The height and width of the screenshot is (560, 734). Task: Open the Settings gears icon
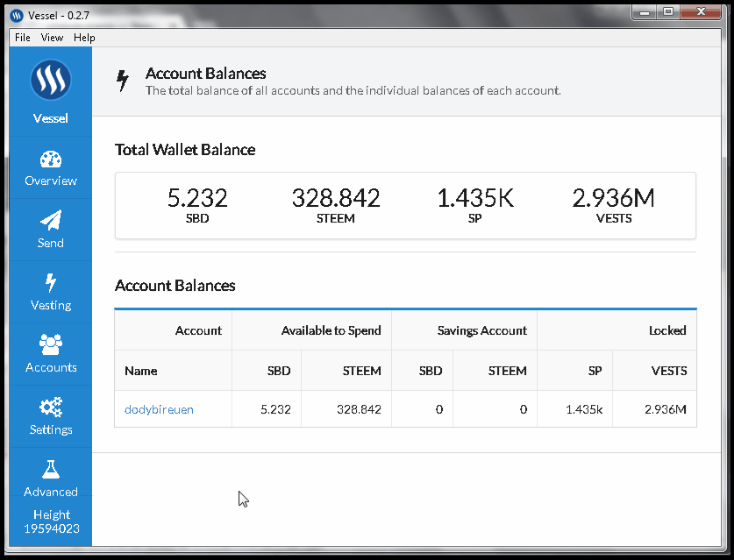(51, 407)
